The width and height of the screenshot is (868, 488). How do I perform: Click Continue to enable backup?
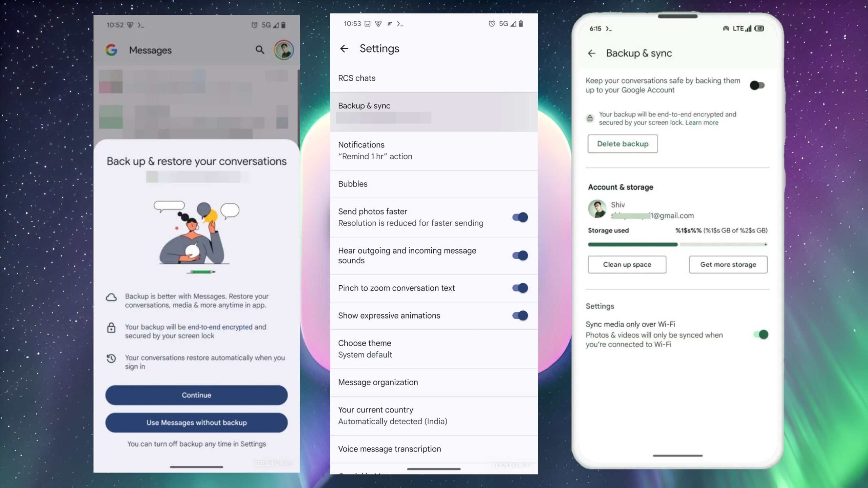(196, 395)
